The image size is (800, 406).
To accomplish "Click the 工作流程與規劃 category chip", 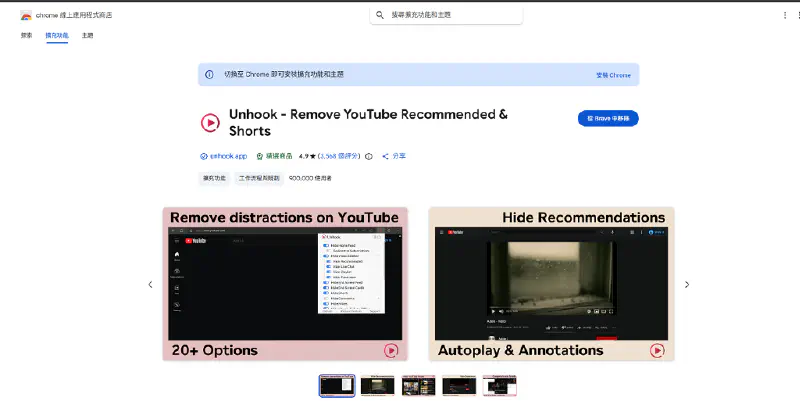I will tap(259, 178).
